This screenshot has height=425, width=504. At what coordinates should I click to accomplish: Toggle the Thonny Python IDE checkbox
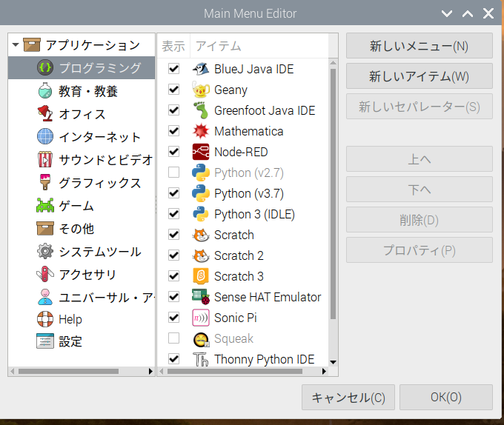click(174, 359)
